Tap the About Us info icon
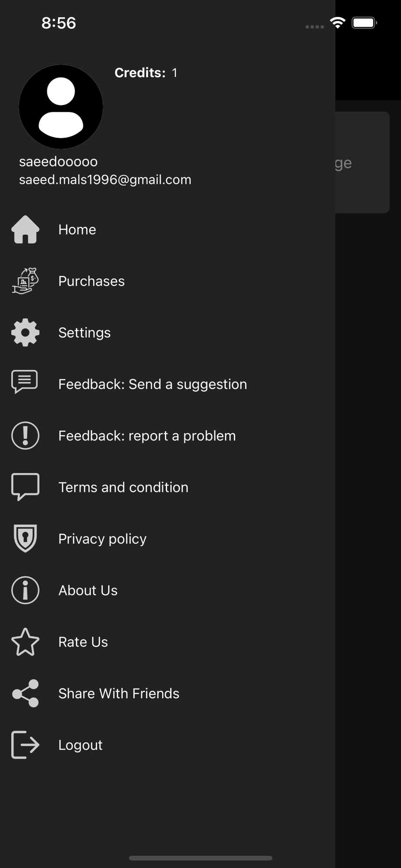This screenshot has width=401, height=868. [25, 590]
